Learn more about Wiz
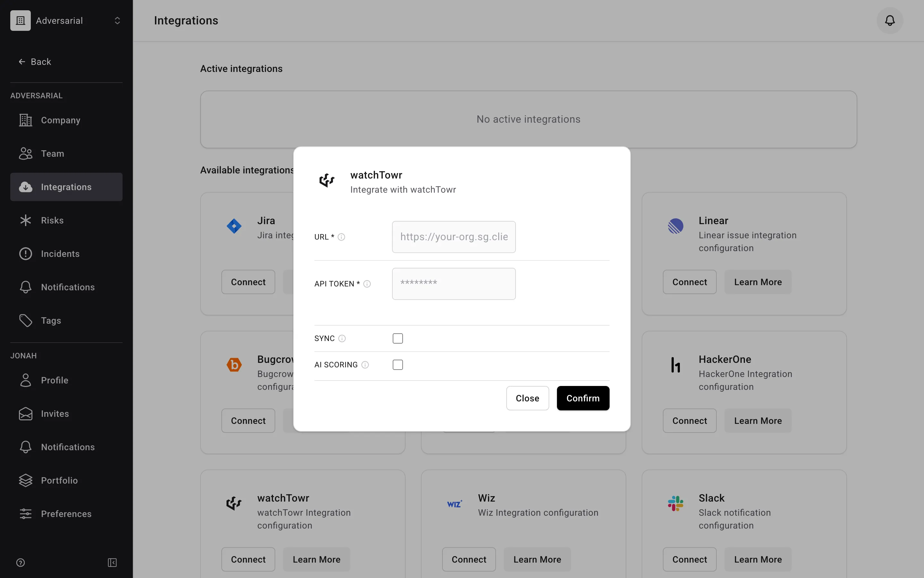 (x=537, y=560)
